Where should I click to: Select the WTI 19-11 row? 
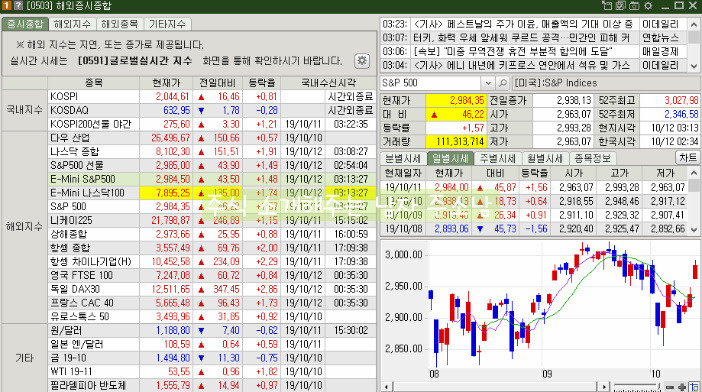(x=212, y=372)
